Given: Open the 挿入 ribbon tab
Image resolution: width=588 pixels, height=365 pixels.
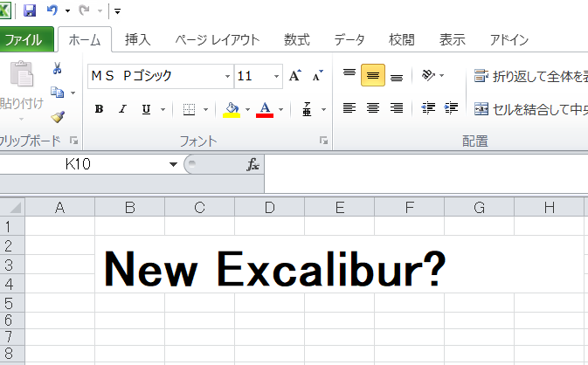Looking at the screenshot, I should [138, 39].
